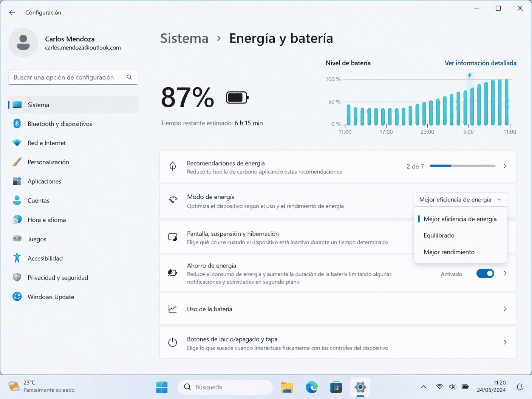The image size is (532, 399).
Task: Go to Cuentas settings section
Action: point(73,201)
